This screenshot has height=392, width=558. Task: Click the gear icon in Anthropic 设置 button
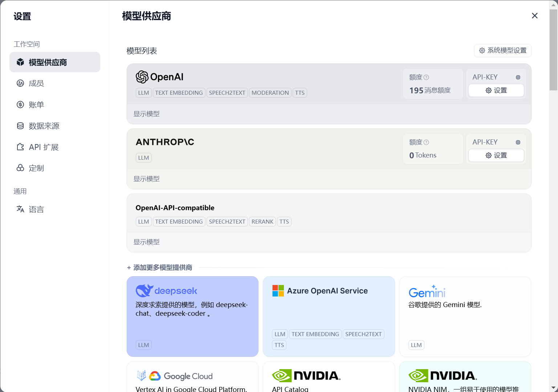pyautogui.click(x=489, y=155)
